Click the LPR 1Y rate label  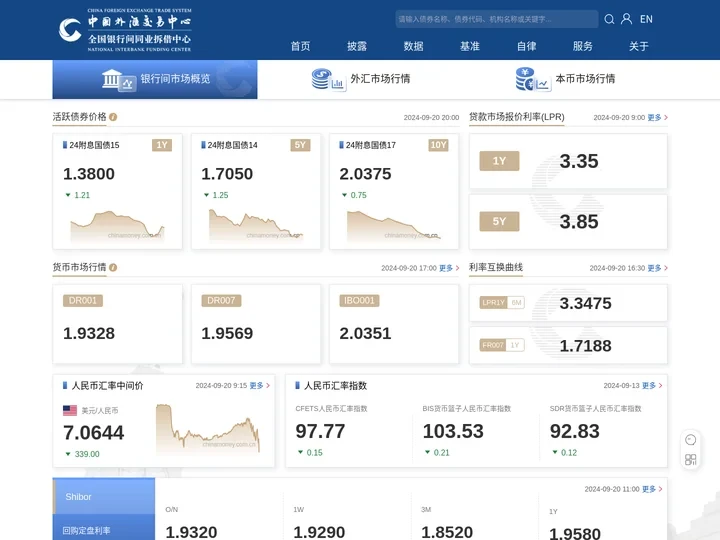click(x=499, y=161)
